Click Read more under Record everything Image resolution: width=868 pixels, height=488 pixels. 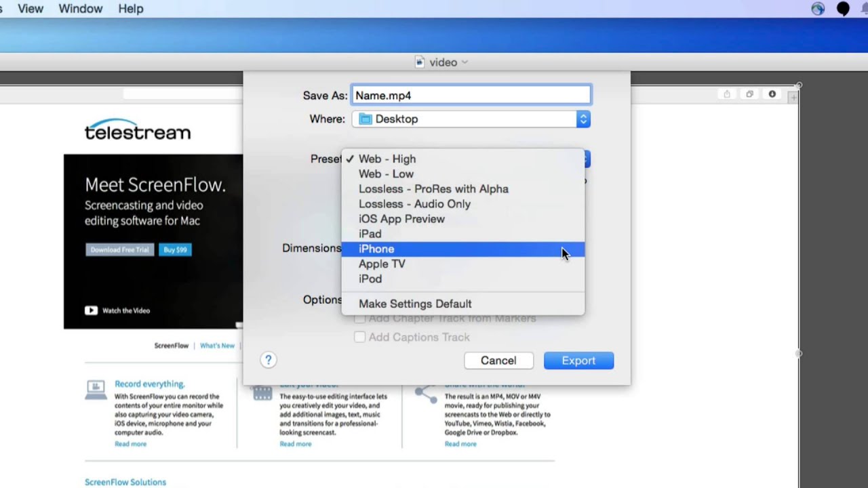(x=130, y=444)
